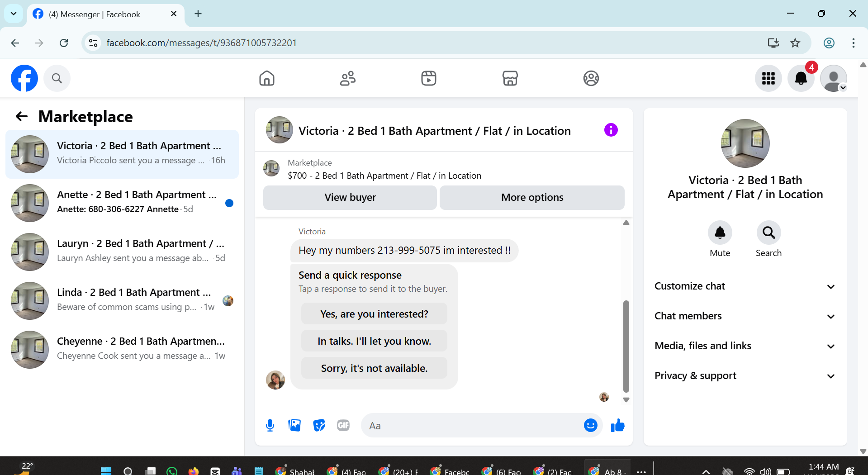
Task: Send quick response 'Sorry, it's not available.'
Action: [x=374, y=368]
